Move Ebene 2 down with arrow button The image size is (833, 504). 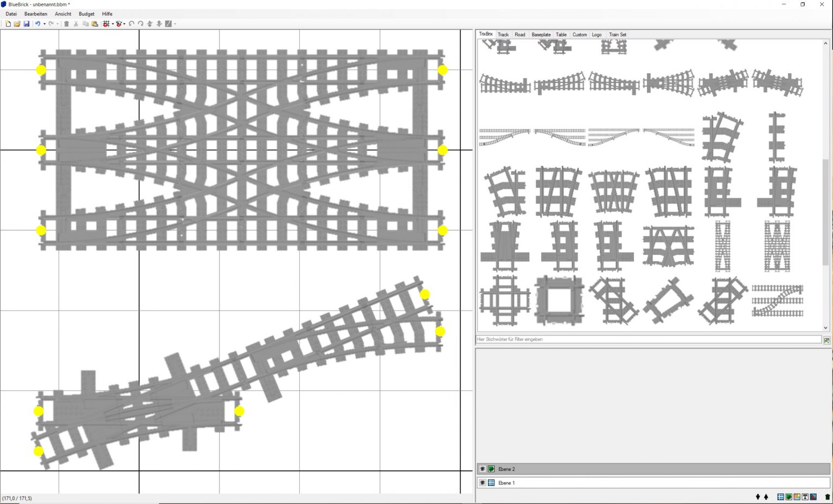(x=758, y=496)
